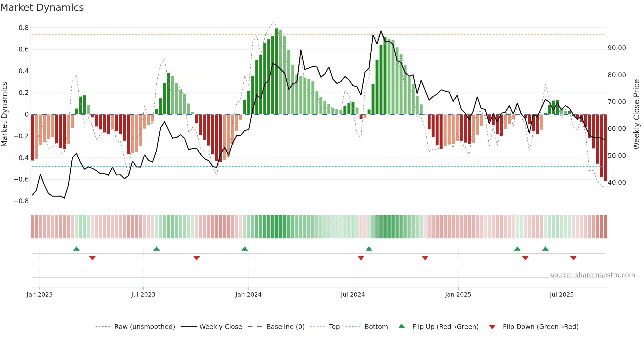The image size is (644, 362).
Task: Toggle the Weekly Close legend entry
Action: point(211,327)
